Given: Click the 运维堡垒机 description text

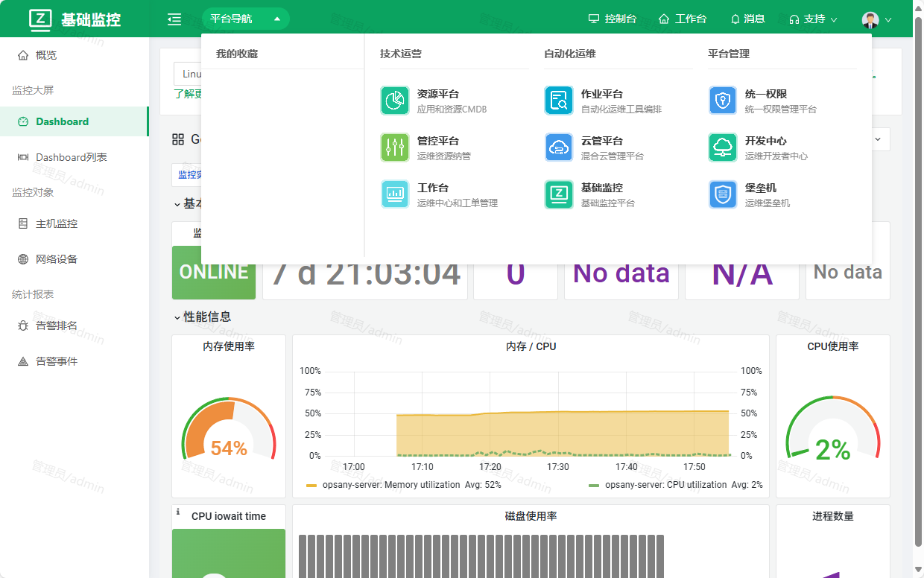Looking at the screenshot, I should 768,203.
